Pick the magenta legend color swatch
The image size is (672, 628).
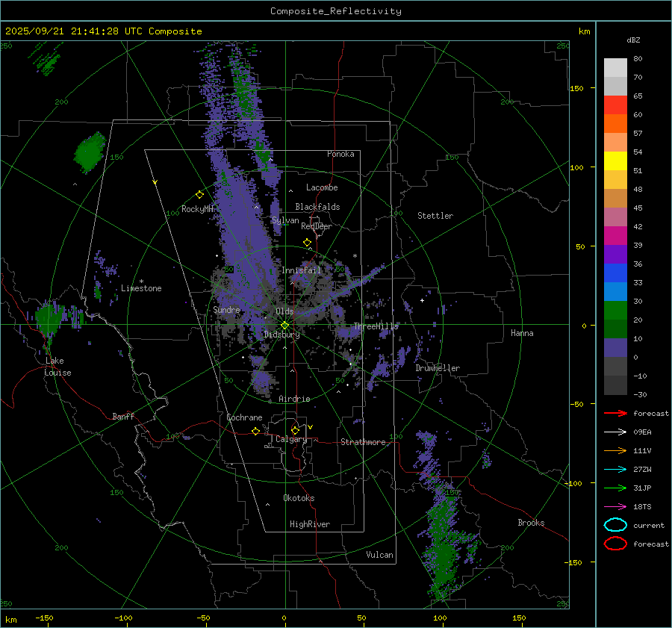point(615,236)
